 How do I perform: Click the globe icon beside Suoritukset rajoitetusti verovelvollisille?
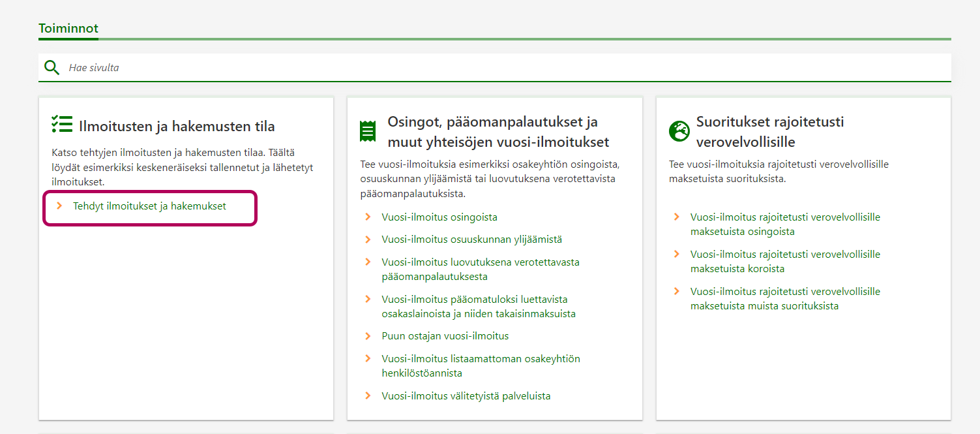(x=679, y=131)
